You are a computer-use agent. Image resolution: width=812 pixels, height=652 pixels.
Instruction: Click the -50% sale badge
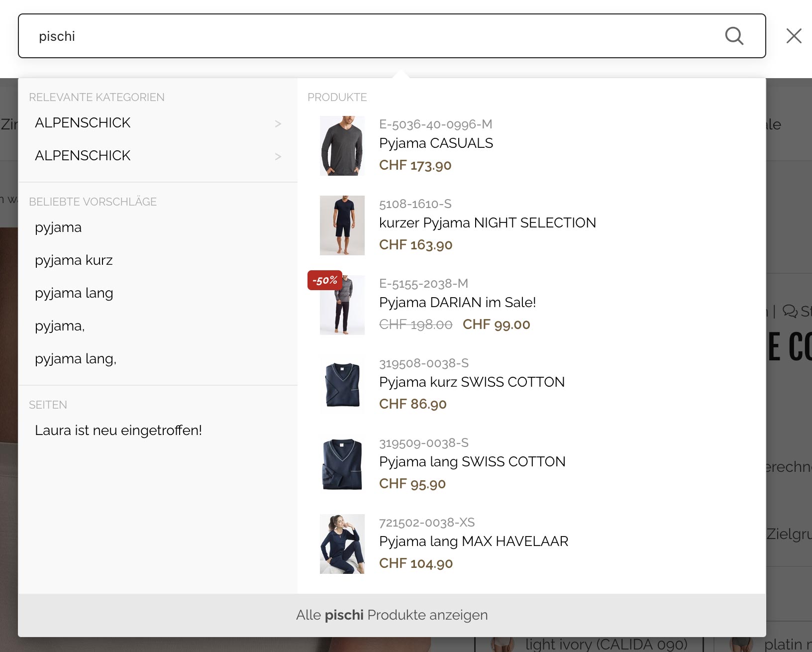click(325, 280)
